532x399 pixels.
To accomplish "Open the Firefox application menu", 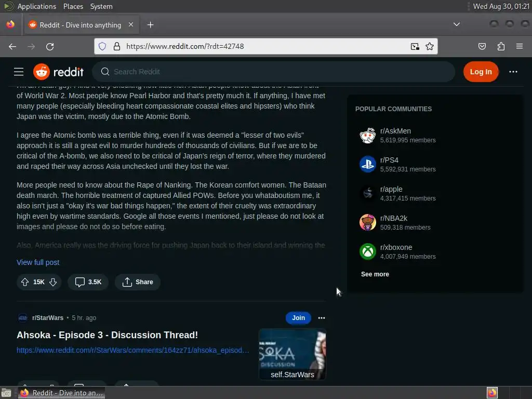I will click(x=520, y=46).
